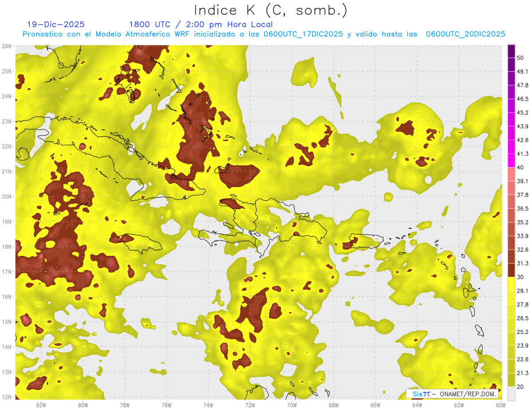Click the color bar value 20
The height and width of the screenshot is (411, 532).
coord(520,387)
